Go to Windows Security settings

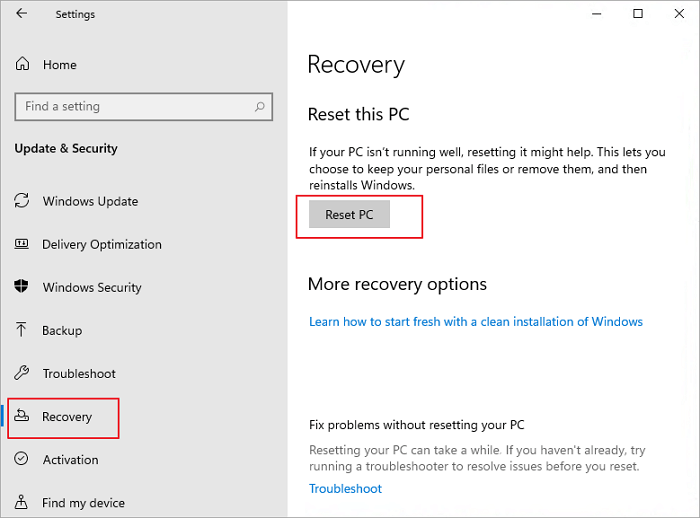click(92, 287)
